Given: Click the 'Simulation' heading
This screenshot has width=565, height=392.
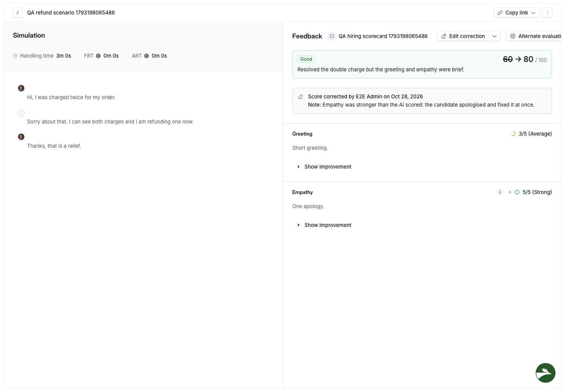Looking at the screenshot, I should 29,35.
